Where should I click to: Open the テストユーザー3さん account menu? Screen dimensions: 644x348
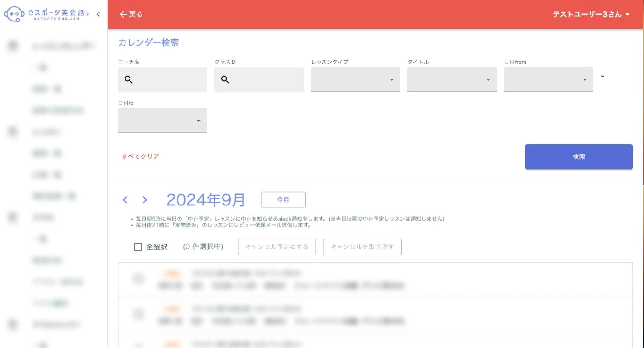point(591,14)
